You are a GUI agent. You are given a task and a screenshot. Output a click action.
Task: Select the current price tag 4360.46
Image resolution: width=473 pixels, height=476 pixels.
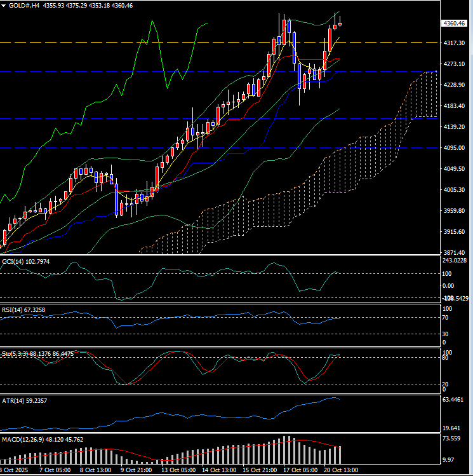[x=455, y=24]
